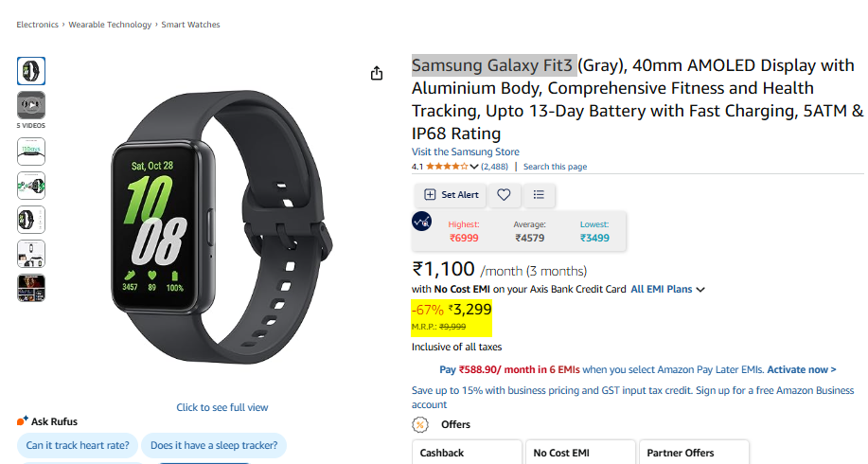Visit the Samsung Store link
Viewport: 868px width, 464px height.
pos(465,152)
